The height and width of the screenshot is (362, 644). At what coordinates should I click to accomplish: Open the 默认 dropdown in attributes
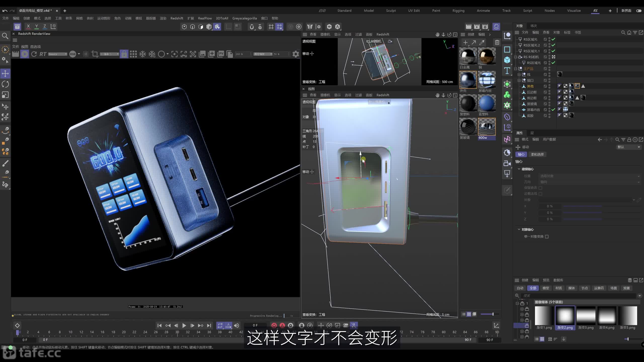[x=629, y=147]
